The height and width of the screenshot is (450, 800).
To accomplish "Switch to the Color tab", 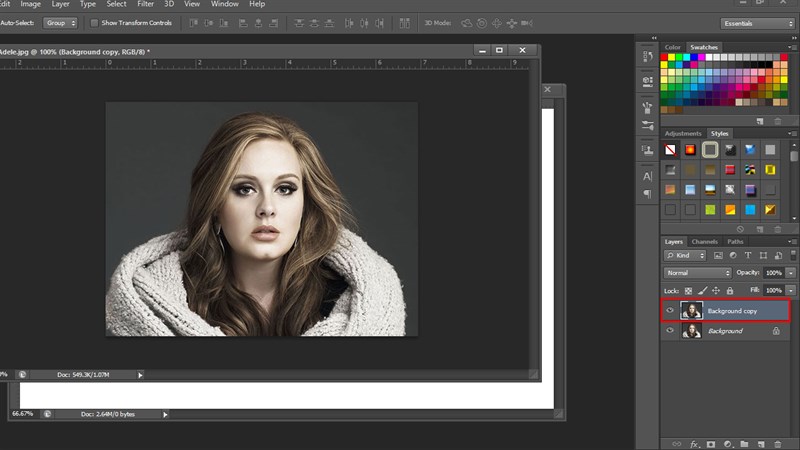I will pyautogui.click(x=672, y=47).
